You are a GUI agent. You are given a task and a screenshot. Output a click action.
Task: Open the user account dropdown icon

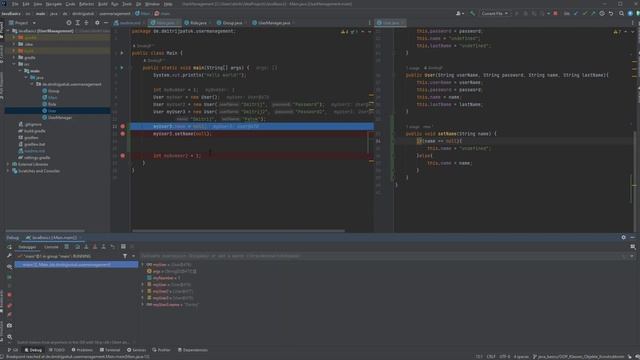point(460,13)
